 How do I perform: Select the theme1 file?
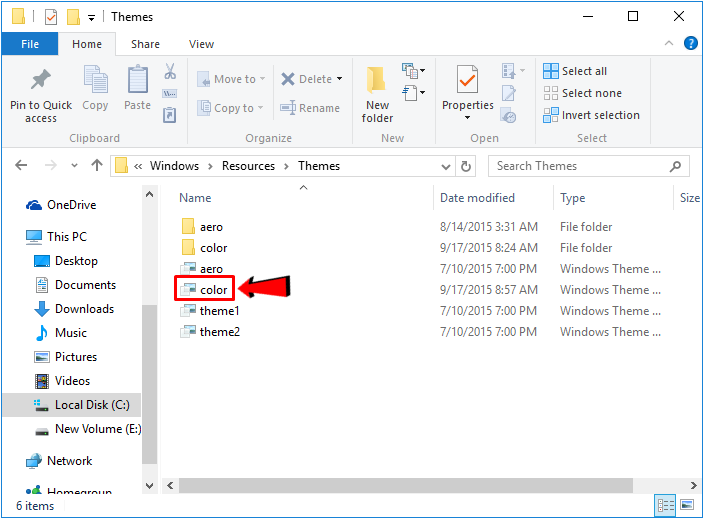pos(210,311)
